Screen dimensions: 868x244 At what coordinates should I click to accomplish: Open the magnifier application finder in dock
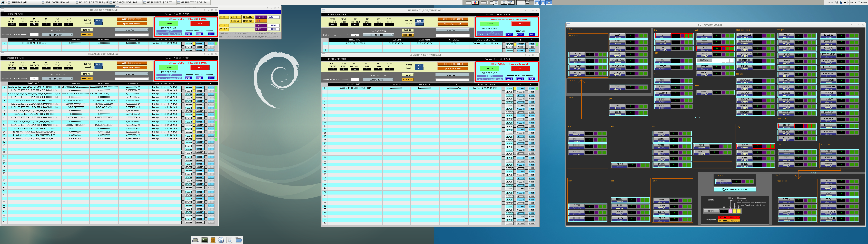(x=230, y=240)
